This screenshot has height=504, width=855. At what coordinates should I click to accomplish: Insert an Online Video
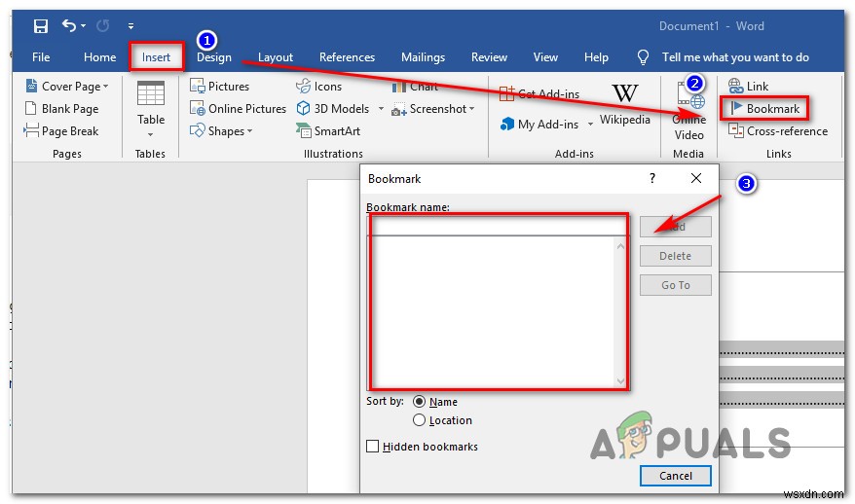click(x=688, y=111)
